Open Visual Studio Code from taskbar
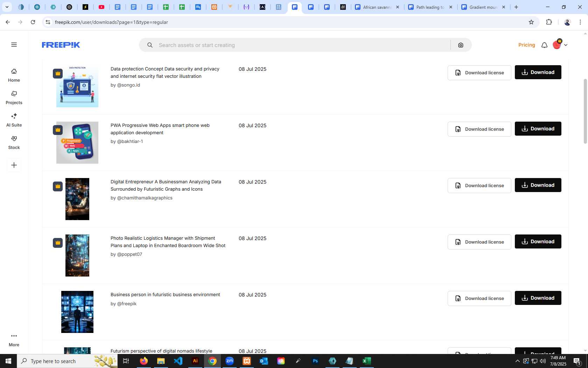 pyautogui.click(x=178, y=361)
